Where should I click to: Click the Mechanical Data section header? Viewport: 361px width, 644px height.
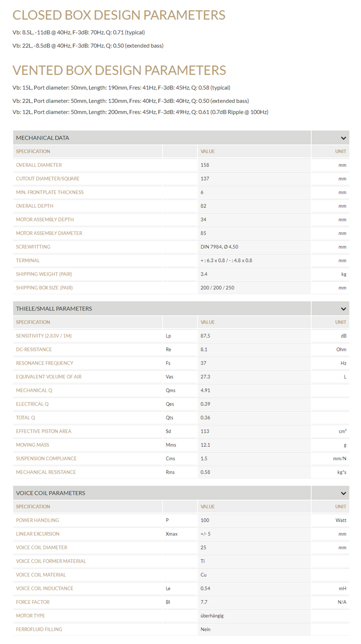point(43,138)
